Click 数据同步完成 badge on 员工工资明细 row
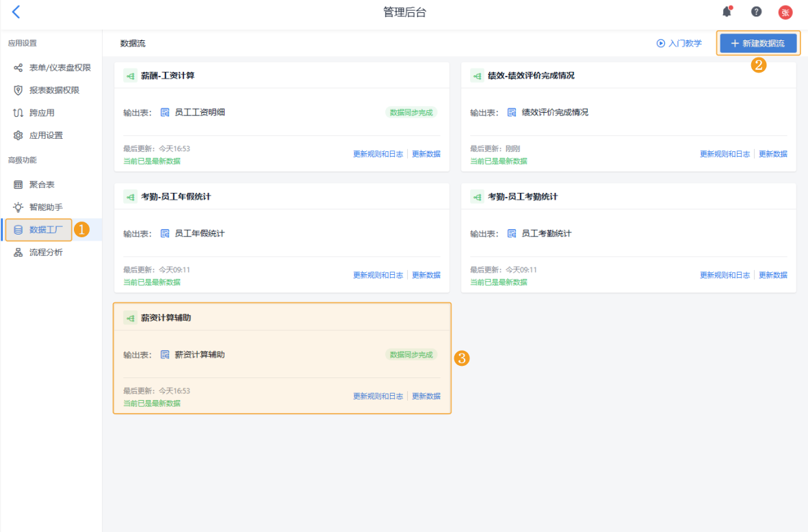808x532 pixels. 411,112
